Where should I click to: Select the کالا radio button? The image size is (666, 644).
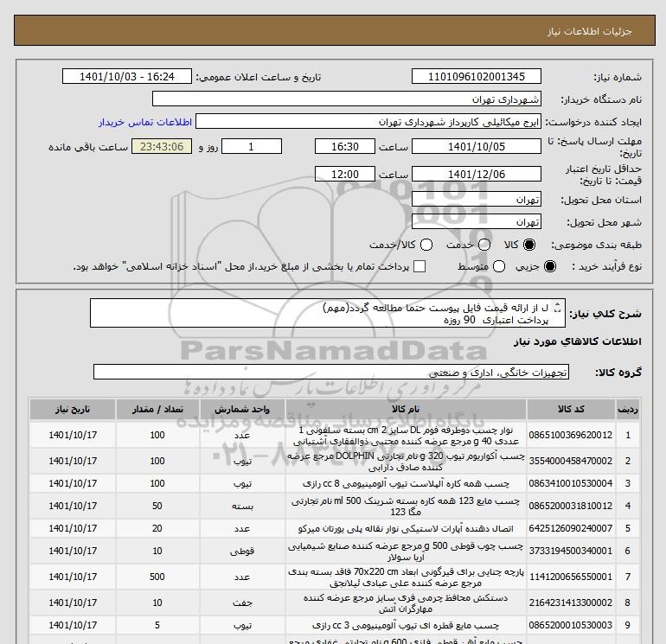click(x=529, y=245)
